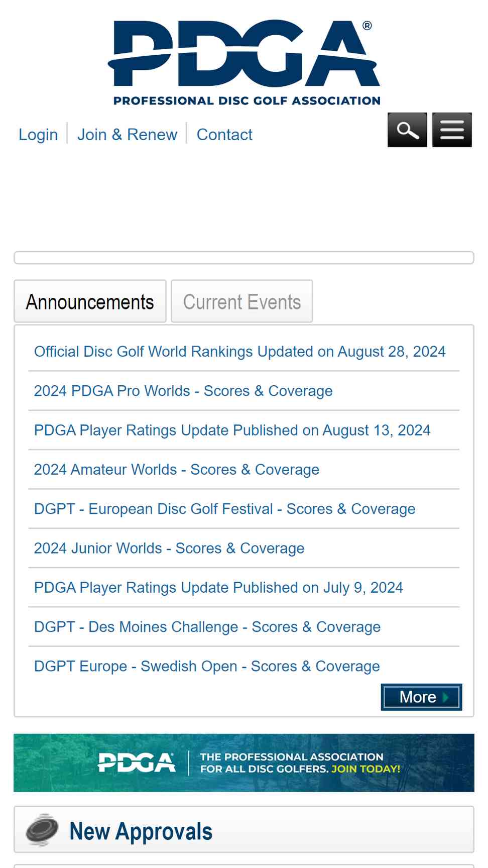Open Des Moines Challenge scores link
Image resolution: width=488 pixels, height=868 pixels.
[207, 627]
